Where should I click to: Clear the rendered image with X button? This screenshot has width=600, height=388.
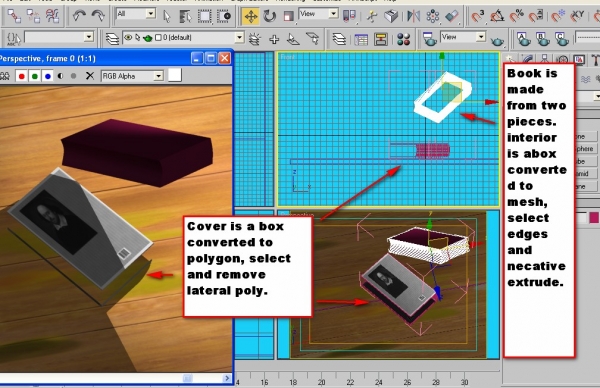(x=90, y=76)
